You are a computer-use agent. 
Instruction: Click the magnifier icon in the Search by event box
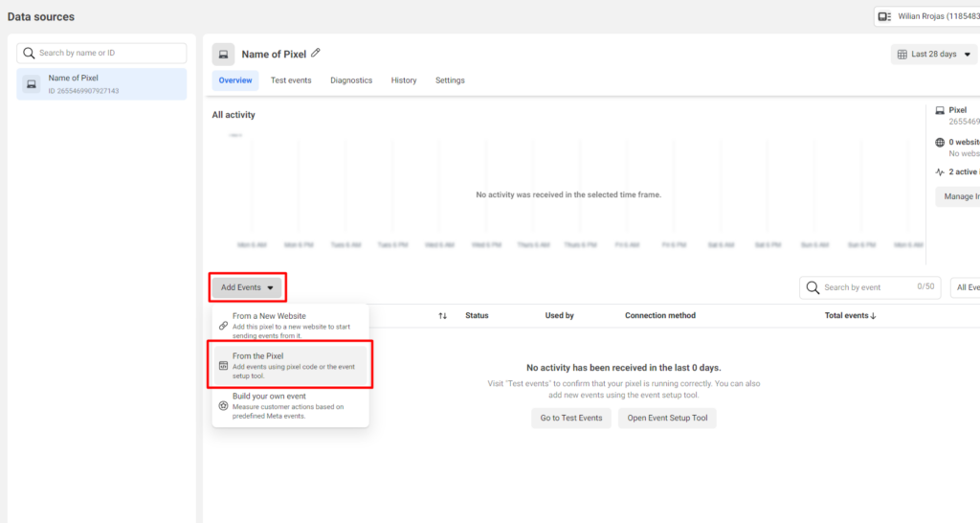[813, 287]
